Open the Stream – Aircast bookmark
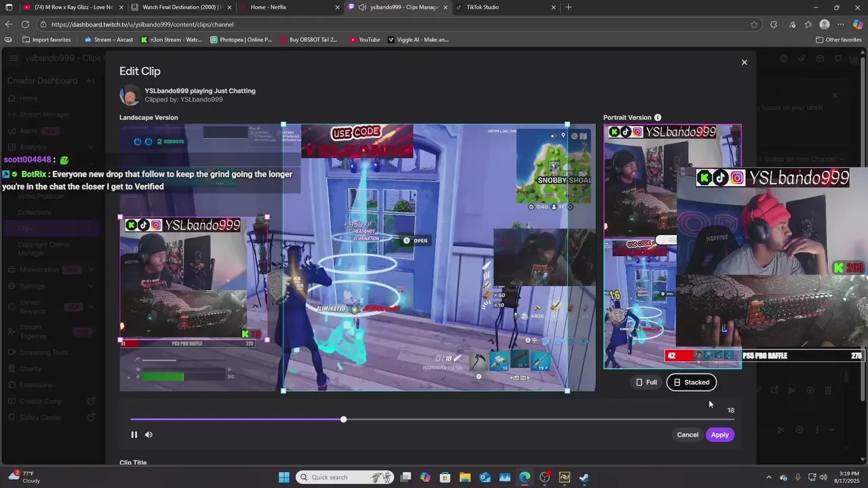This screenshot has height=488, width=868. pyautogui.click(x=108, y=39)
